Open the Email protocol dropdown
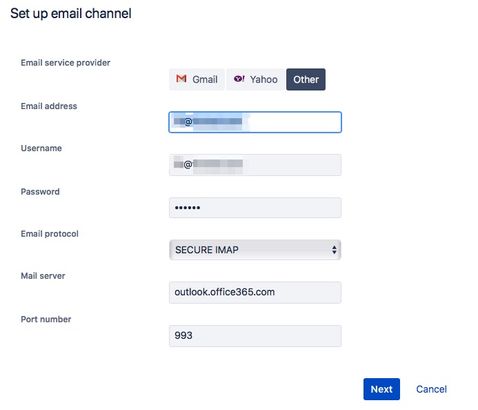 255,250
